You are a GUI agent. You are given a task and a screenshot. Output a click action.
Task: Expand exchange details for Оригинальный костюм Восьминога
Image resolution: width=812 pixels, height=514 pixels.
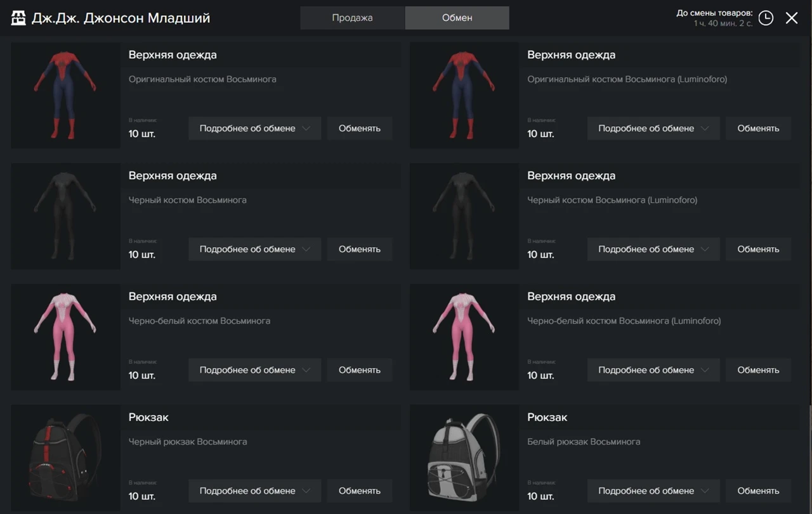pyautogui.click(x=254, y=128)
